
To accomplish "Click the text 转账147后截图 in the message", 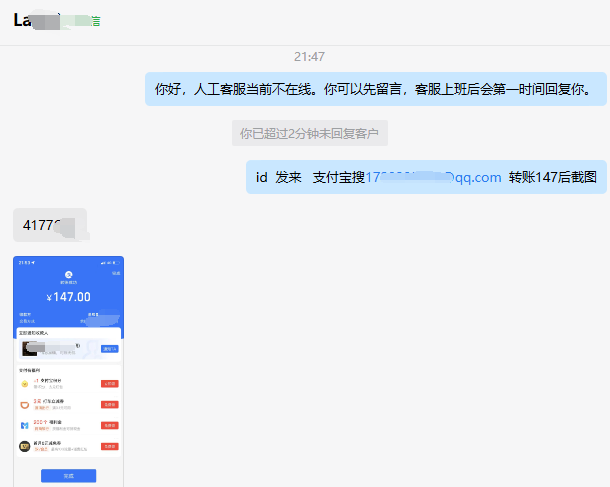I will point(552,177).
